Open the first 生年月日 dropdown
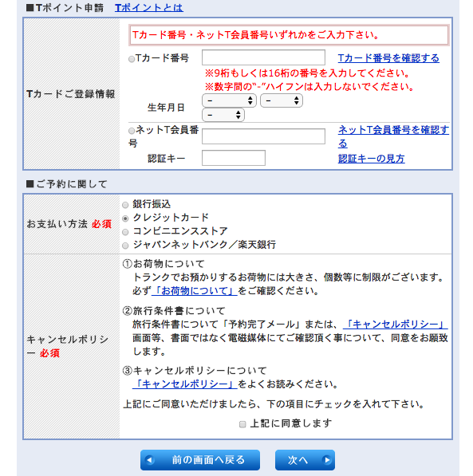 click(x=229, y=100)
